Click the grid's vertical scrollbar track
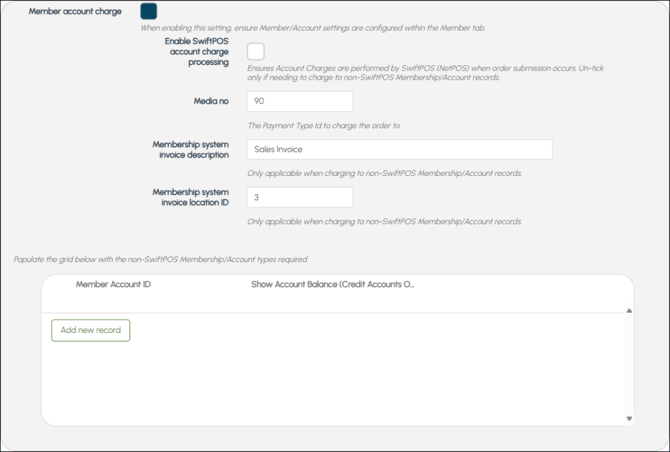The width and height of the screenshot is (670, 452). click(x=629, y=365)
